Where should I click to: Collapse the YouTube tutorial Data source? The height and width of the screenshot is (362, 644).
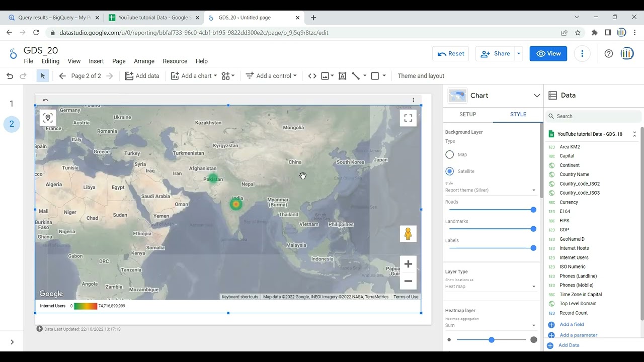(634, 134)
